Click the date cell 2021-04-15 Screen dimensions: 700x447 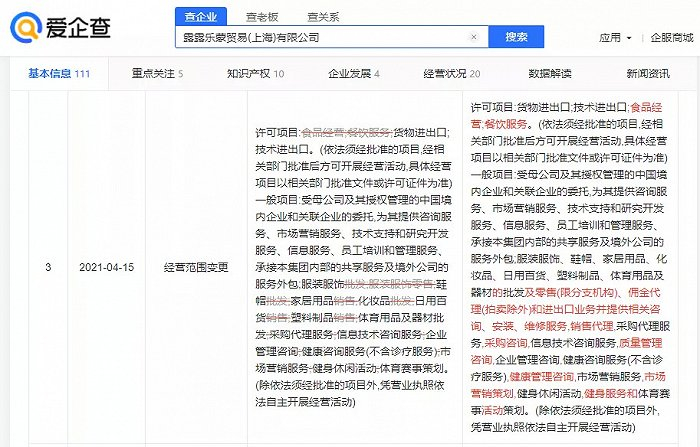coord(107,267)
